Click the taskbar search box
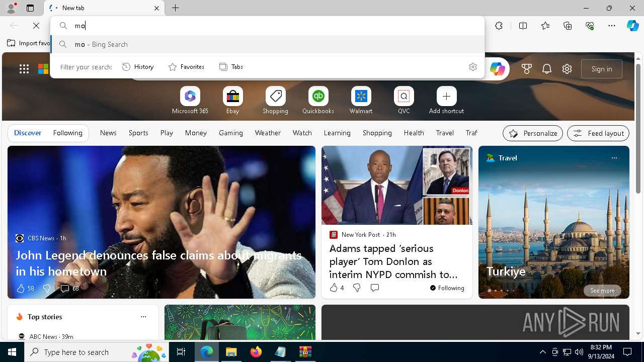Screen dimensions: 644x362 96,352
